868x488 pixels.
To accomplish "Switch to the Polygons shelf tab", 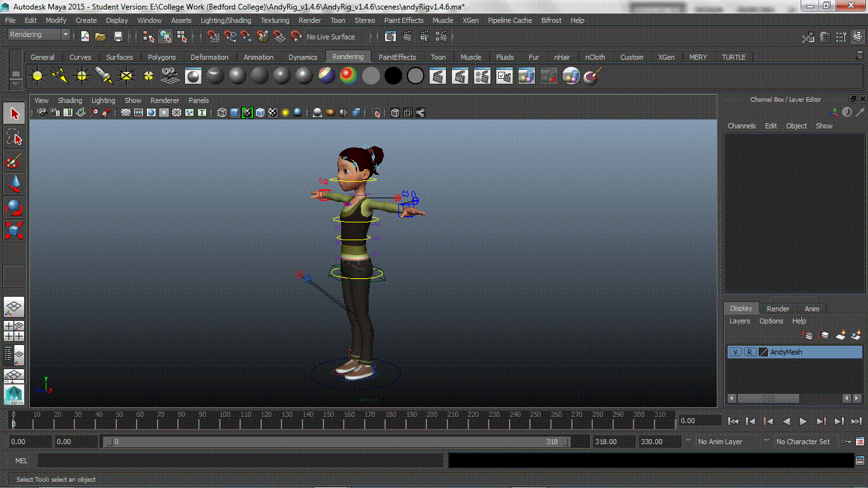I will pyautogui.click(x=161, y=57).
